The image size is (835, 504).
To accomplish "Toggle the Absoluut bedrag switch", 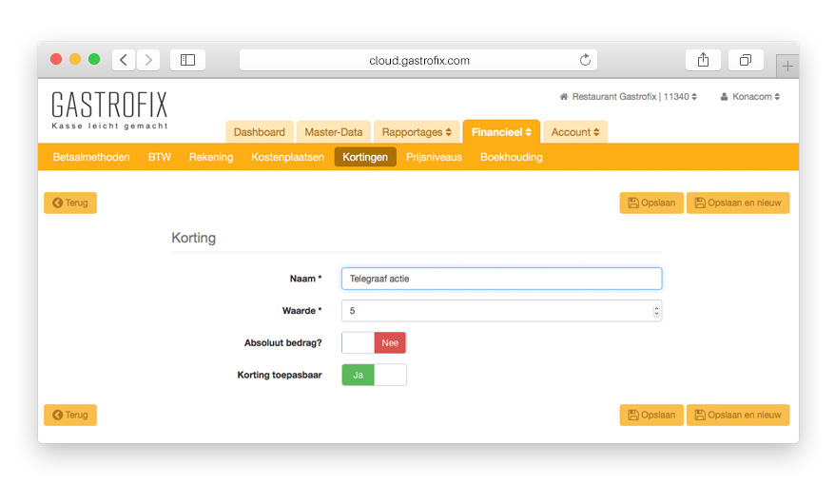I will [374, 343].
